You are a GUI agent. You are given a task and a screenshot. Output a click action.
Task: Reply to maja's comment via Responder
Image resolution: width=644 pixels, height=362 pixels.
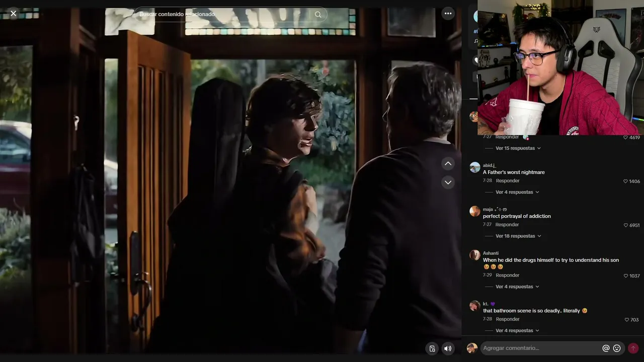507,225
